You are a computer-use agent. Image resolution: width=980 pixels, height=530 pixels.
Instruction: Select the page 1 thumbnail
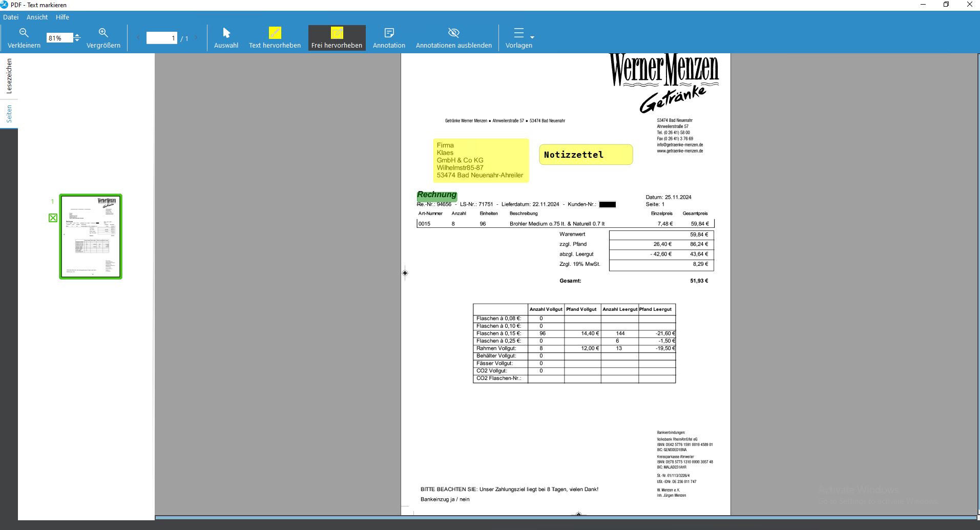(x=91, y=237)
